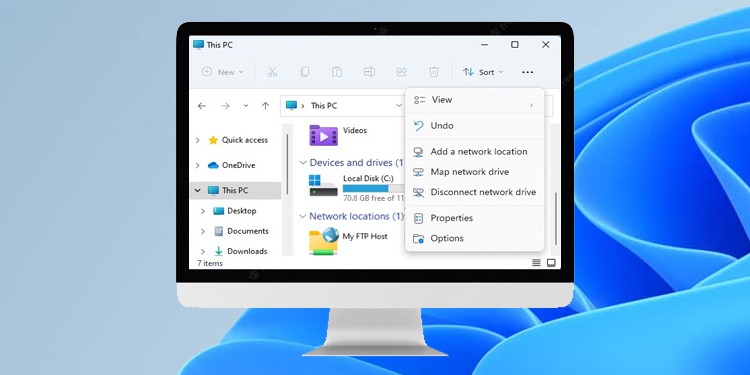Open the Sort dropdown

483,72
